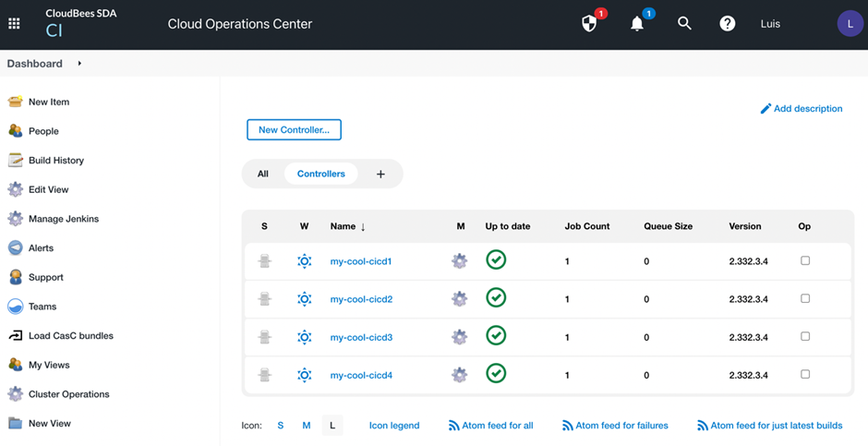Click the Alerts sidebar icon
Viewport: 868px width, 446px height.
point(15,247)
